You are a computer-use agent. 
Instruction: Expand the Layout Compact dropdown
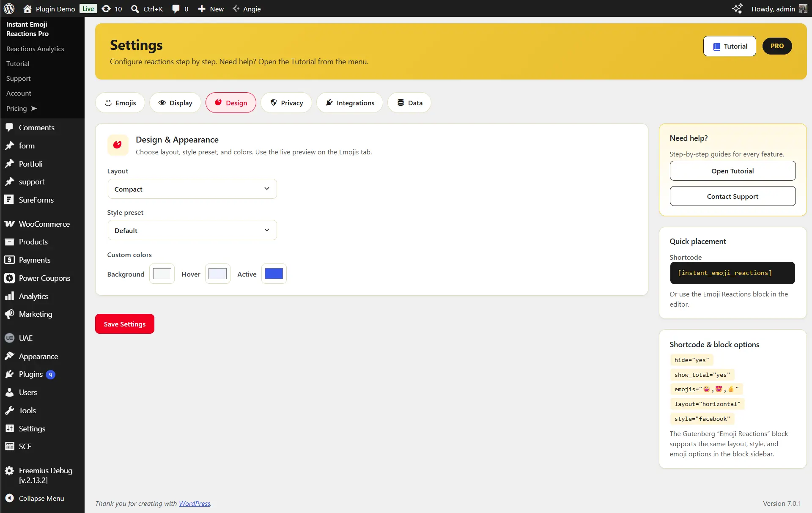click(x=192, y=189)
